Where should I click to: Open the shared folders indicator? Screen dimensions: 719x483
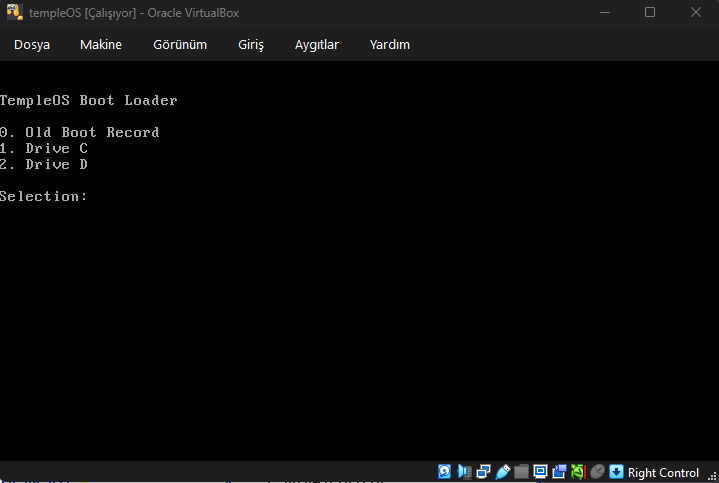[521, 472]
